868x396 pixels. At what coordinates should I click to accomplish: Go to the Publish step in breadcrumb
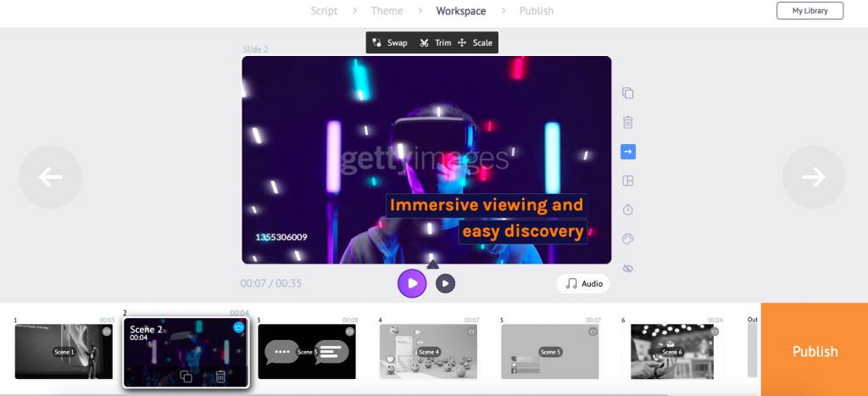(537, 11)
